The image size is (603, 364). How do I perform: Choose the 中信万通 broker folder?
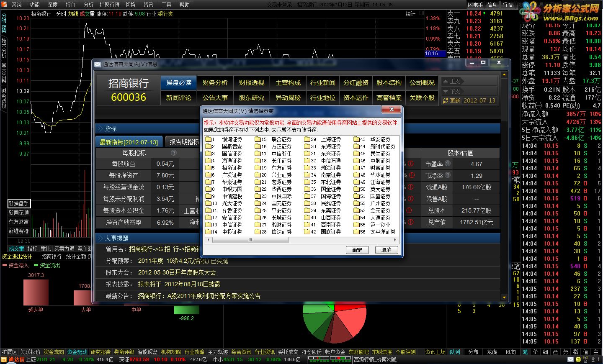coord(323,161)
